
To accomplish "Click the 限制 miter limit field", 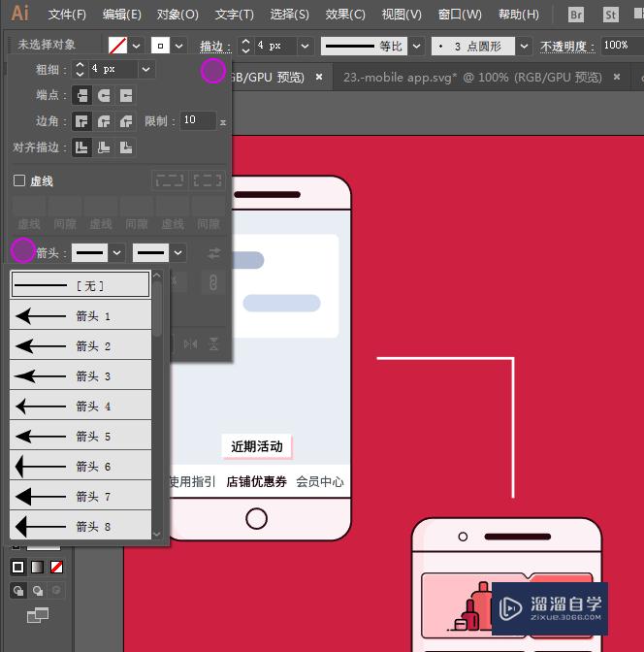I will tap(198, 120).
